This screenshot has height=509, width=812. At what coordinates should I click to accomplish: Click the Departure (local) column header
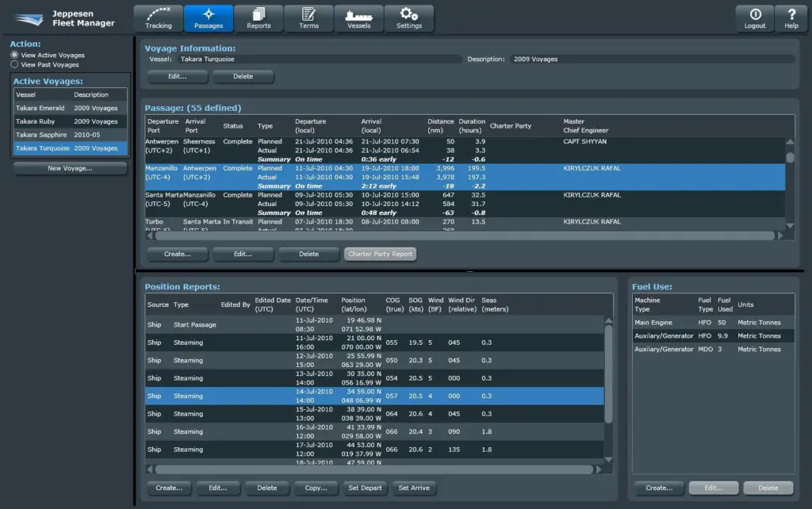coord(310,126)
